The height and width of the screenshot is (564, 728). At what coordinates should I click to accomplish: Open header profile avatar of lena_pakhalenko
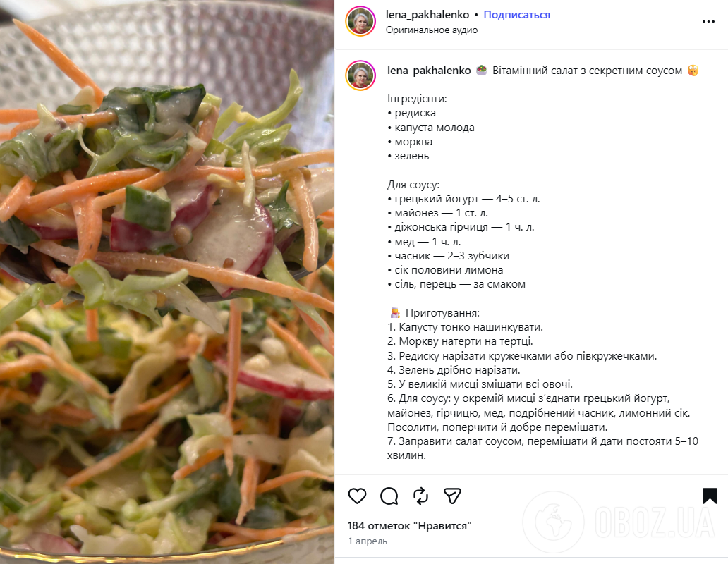click(360, 21)
